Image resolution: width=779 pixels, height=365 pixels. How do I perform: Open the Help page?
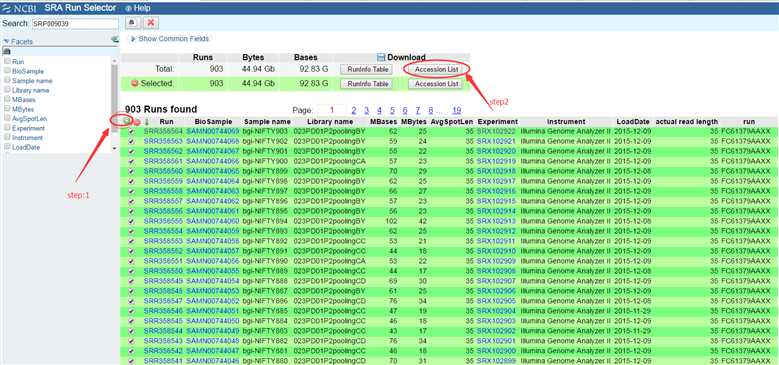138,8
